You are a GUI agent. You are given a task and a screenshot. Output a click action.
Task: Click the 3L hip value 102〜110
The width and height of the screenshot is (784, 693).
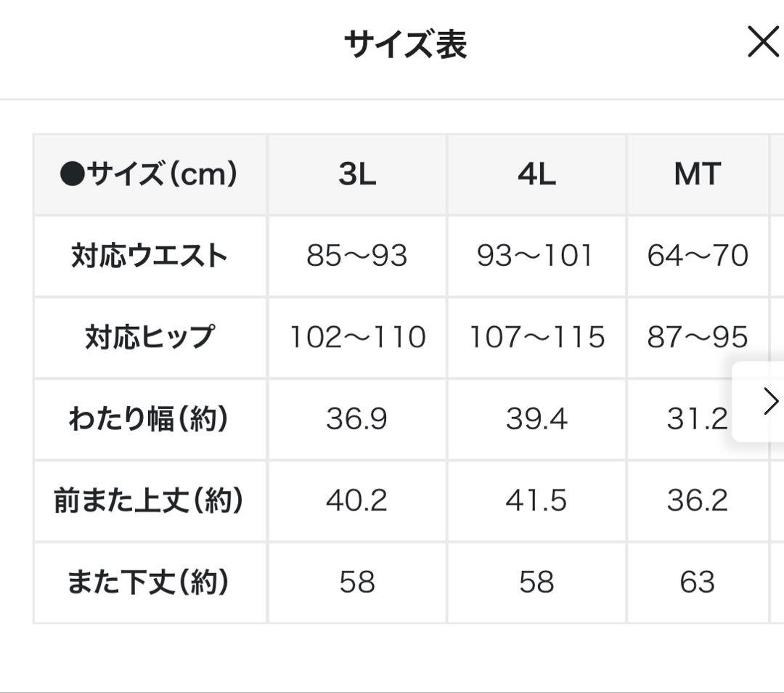point(357,337)
